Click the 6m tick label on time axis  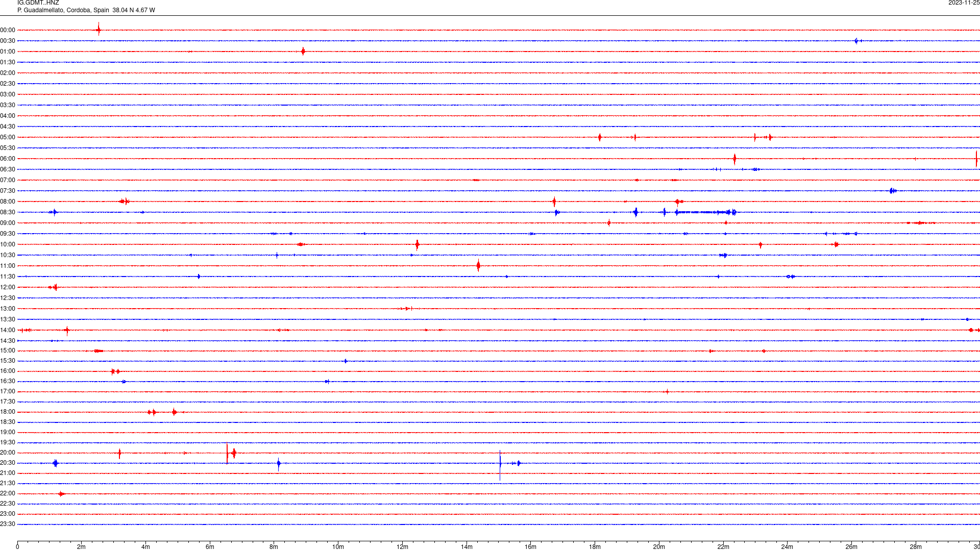[210, 547]
